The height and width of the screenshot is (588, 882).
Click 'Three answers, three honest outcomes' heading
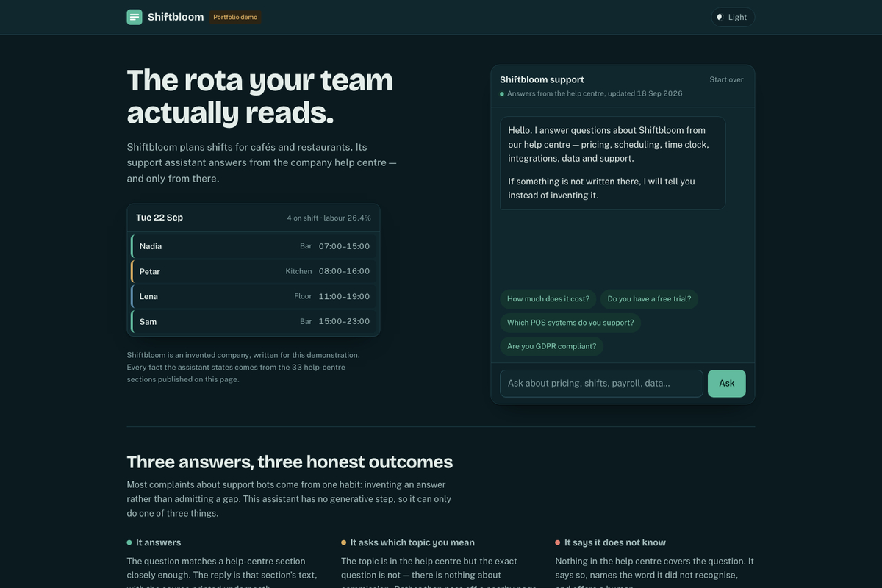(290, 462)
